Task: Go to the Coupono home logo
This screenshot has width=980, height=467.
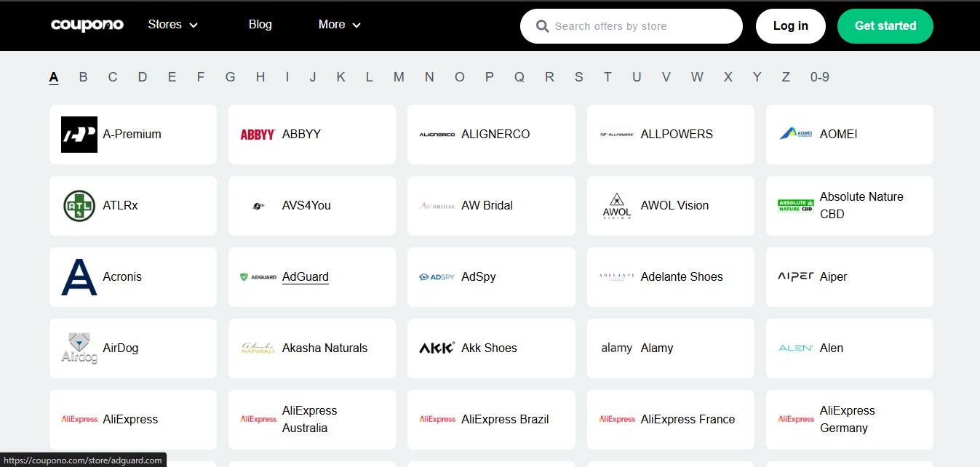Action: (87, 25)
